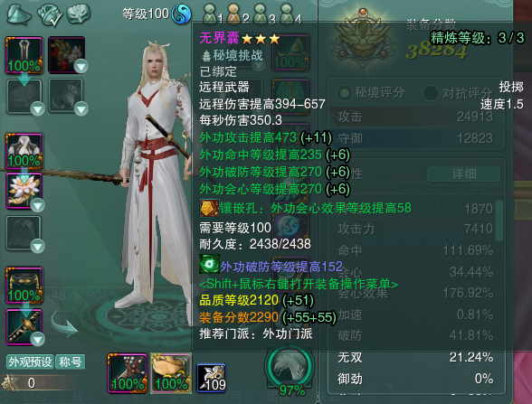Click the 详细 details button

464,174
